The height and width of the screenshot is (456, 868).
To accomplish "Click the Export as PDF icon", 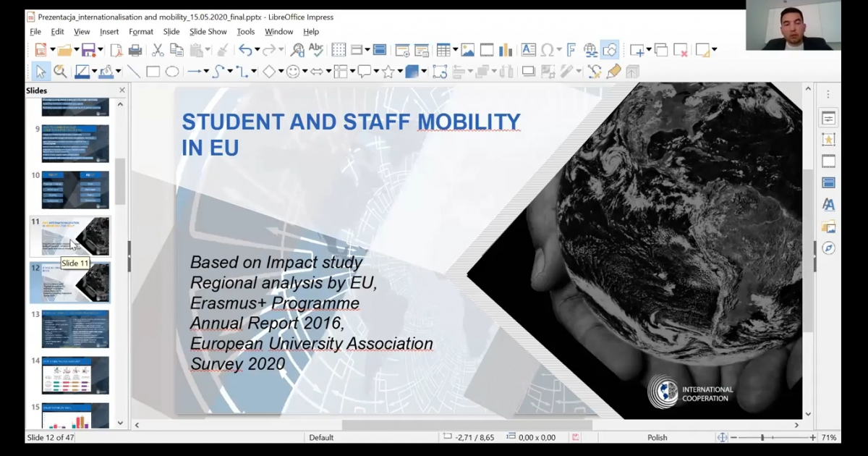I will [116, 50].
